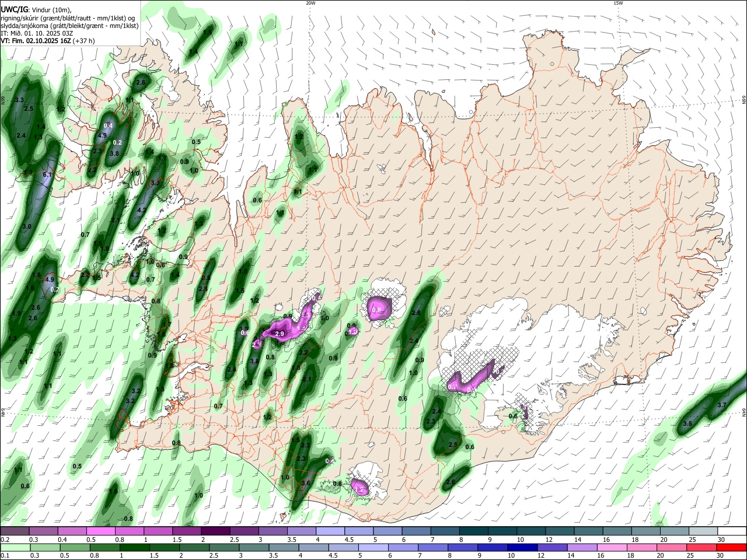Click the UWC/IG title text
This screenshot has height=560, width=747.
coord(14,10)
